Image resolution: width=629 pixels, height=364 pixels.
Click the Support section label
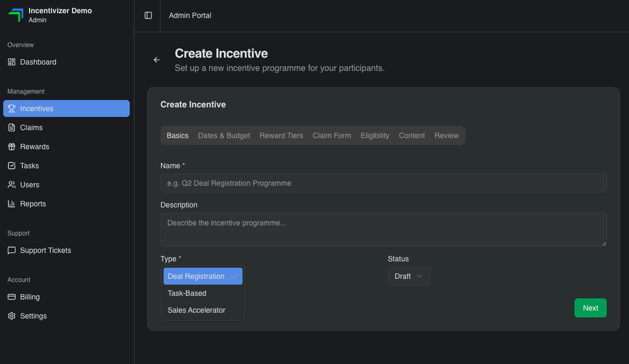[x=19, y=233]
